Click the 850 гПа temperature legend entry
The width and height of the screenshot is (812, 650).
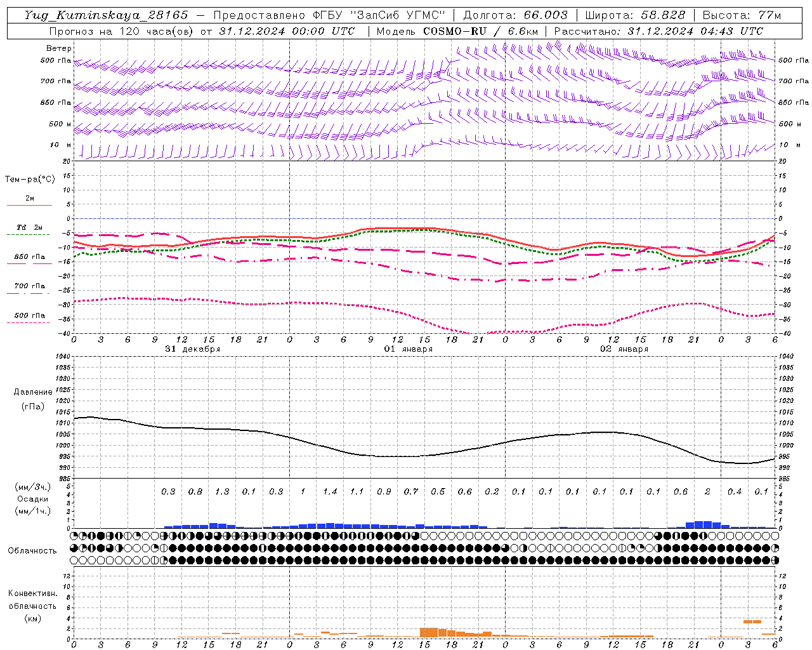pos(29,257)
